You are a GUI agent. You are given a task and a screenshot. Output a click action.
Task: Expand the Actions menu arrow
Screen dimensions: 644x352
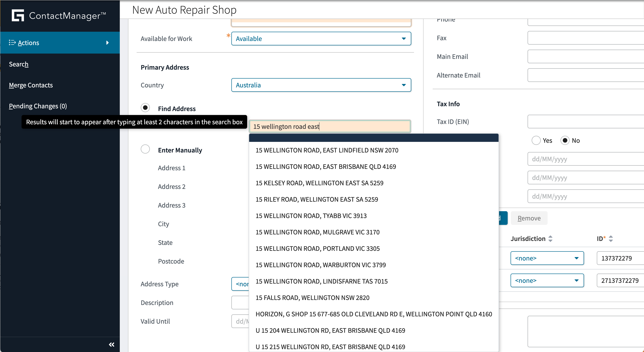[107, 43]
